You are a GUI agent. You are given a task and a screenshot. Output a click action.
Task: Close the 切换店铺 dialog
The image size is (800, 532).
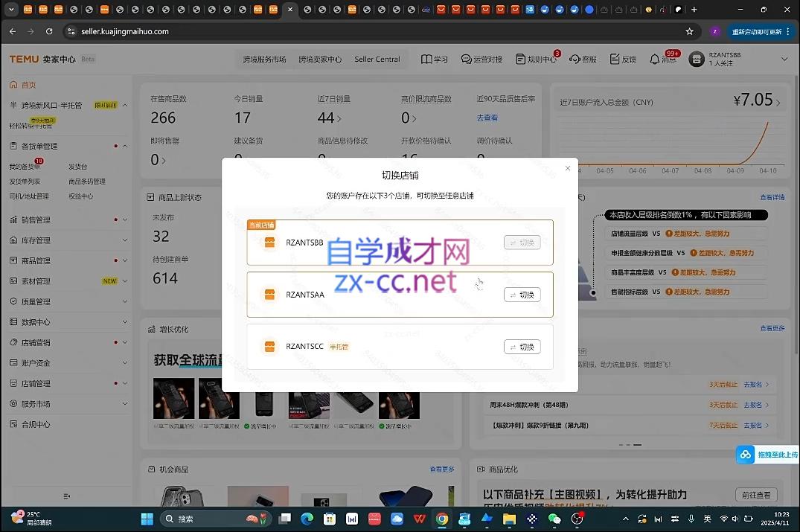[567, 168]
